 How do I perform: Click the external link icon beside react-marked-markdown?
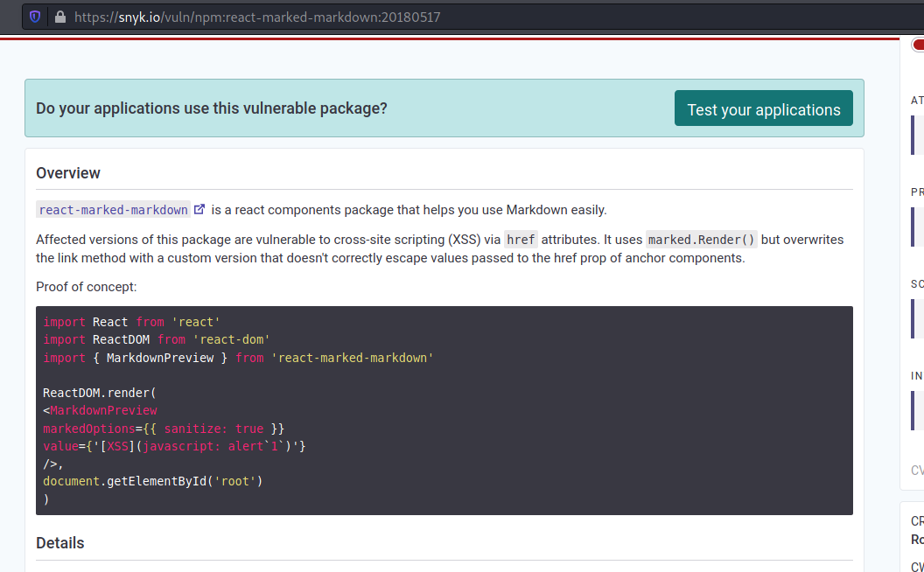pyautogui.click(x=199, y=209)
